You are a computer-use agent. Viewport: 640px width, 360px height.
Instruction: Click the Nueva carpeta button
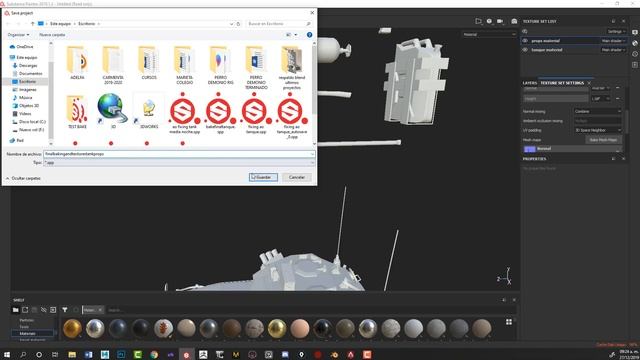click(52, 35)
